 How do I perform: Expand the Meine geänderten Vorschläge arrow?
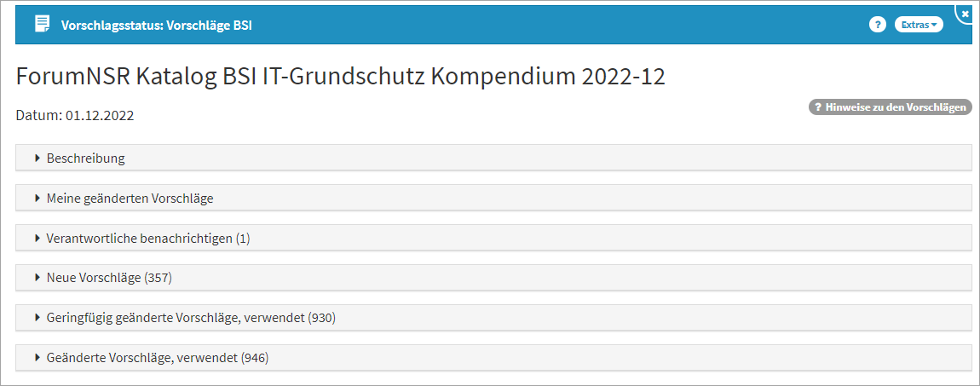tap(37, 198)
